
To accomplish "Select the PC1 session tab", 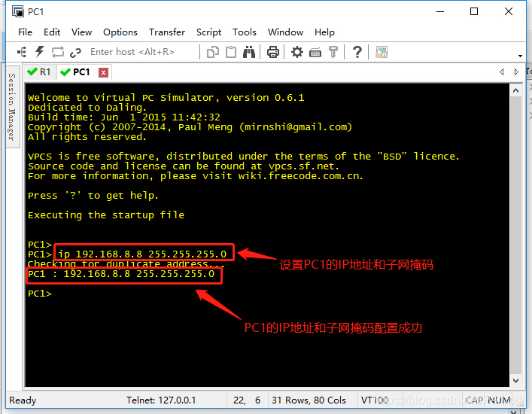I will 75,72.
